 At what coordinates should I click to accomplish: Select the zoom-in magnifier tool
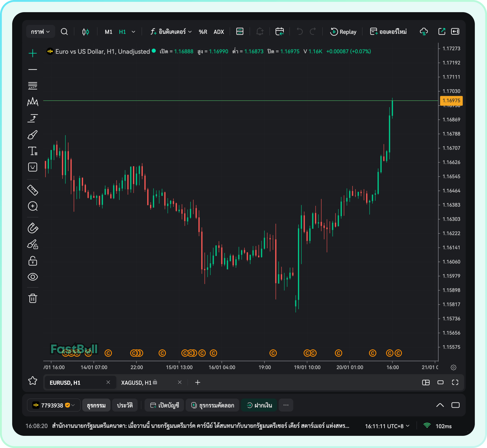click(33, 206)
